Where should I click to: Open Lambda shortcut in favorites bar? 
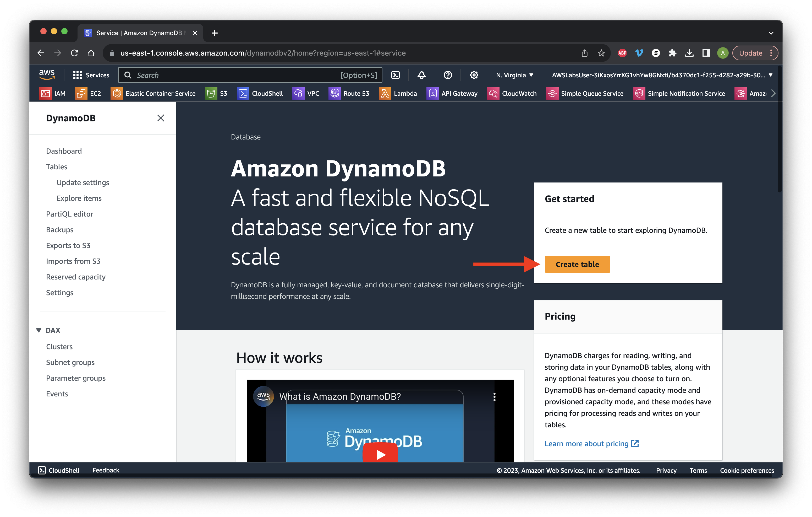[x=398, y=94]
